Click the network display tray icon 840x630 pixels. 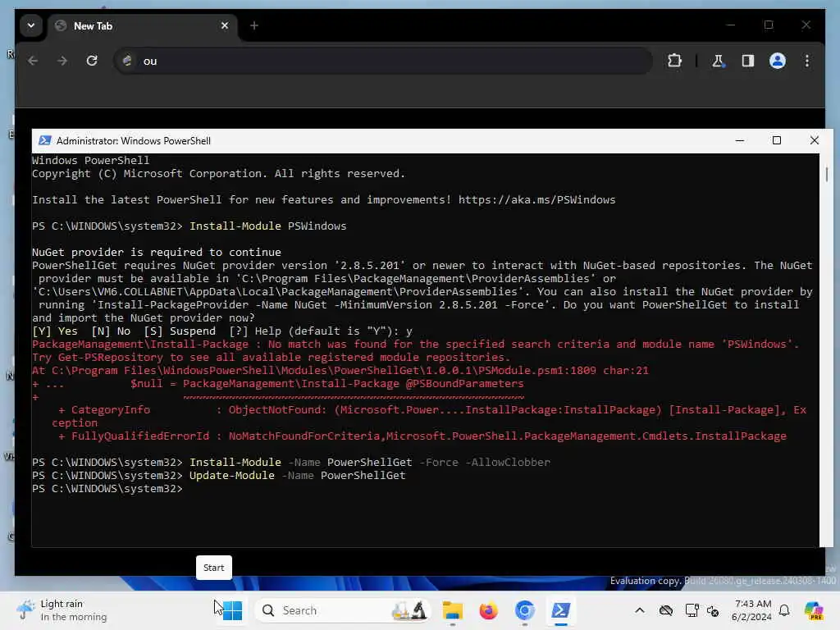692,610
